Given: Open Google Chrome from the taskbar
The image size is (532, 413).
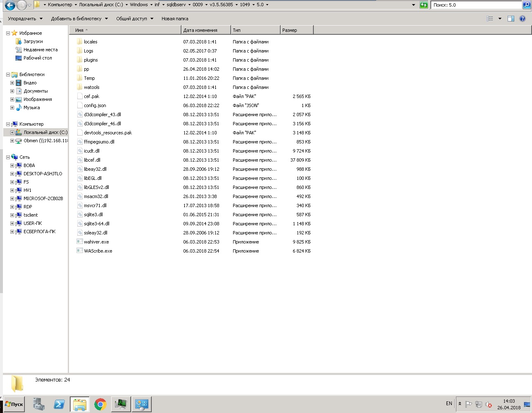Looking at the screenshot, I should (x=100, y=404).
